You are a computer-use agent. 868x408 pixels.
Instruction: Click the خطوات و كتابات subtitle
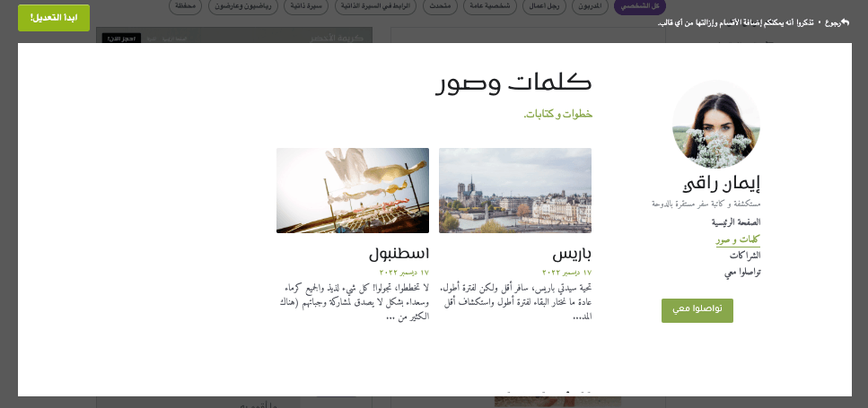tap(558, 115)
